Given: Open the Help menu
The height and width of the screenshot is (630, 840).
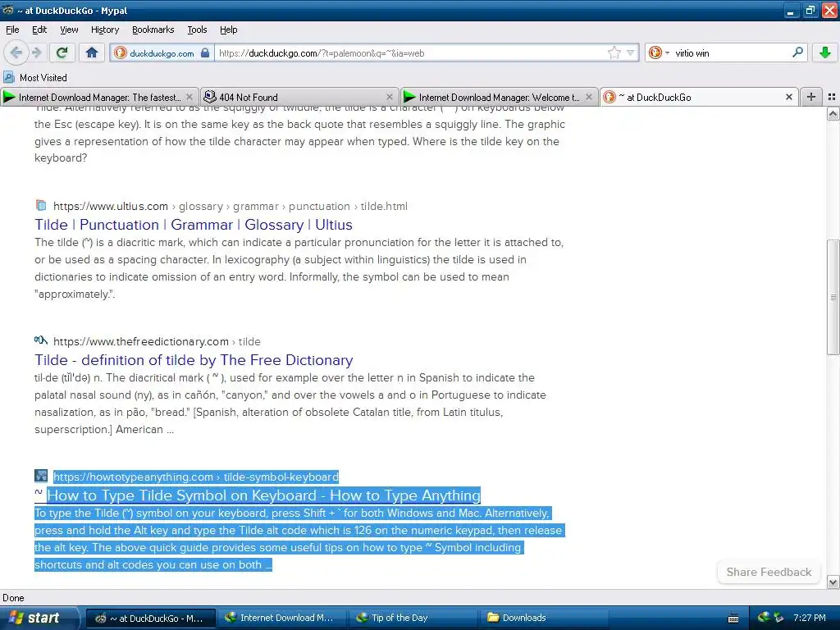Looking at the screenshot, I should coord(229,30).
